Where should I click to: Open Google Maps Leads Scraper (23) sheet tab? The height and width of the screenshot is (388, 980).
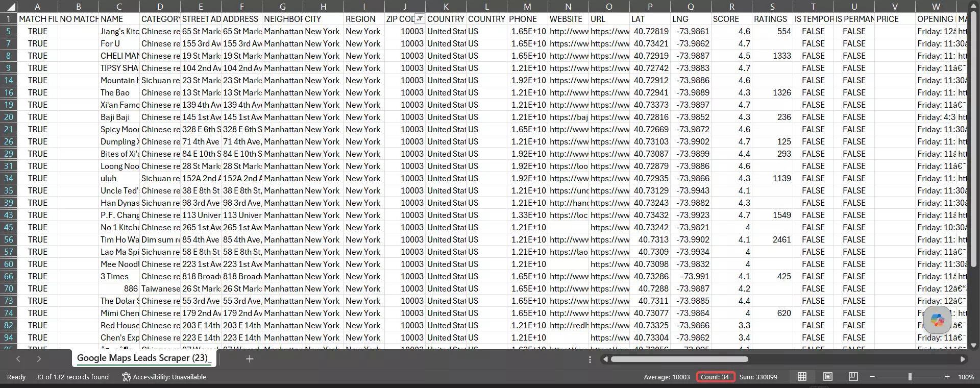(144, 358)
